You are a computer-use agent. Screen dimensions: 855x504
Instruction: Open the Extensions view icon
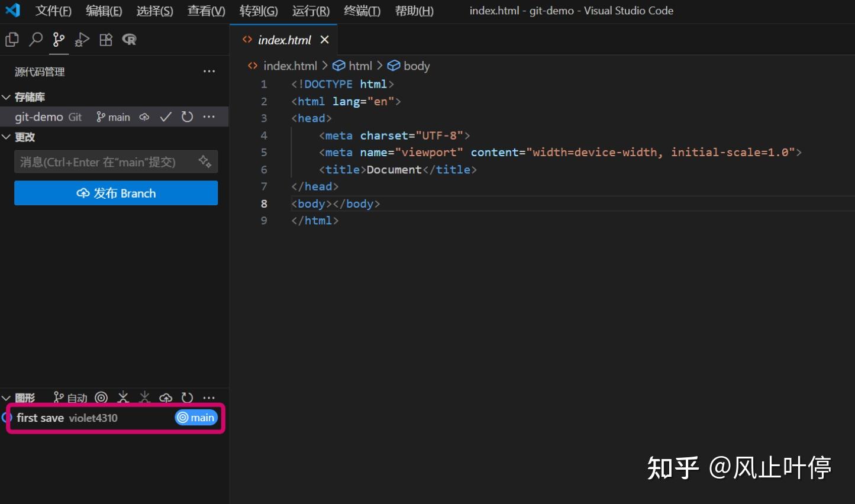pyautogui.click(x=105, y=39)
